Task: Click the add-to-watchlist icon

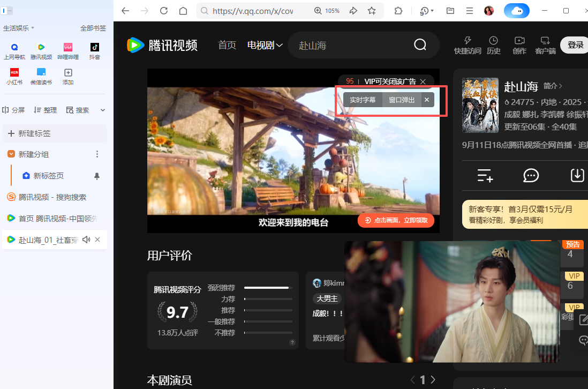Action: pos(485,176)
